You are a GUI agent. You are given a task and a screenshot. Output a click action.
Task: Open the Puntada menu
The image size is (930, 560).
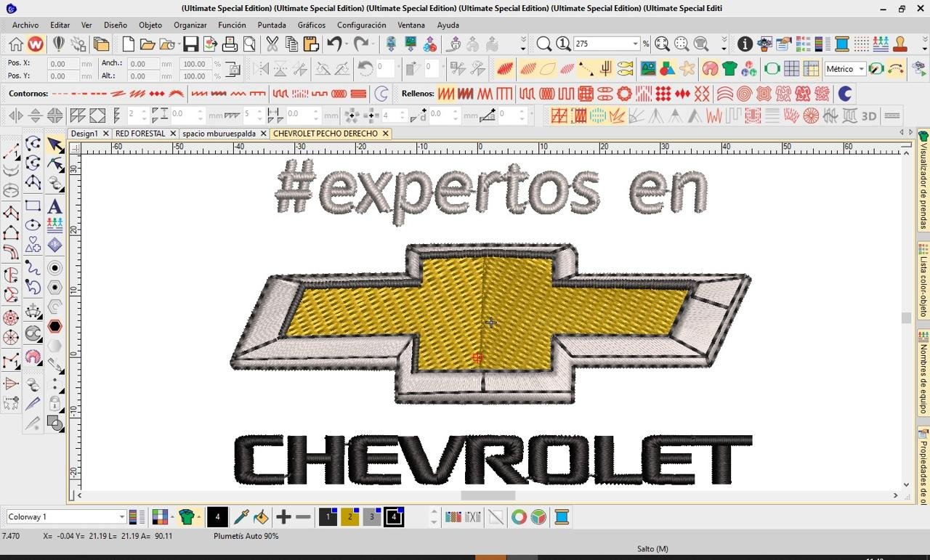point(272,25)
